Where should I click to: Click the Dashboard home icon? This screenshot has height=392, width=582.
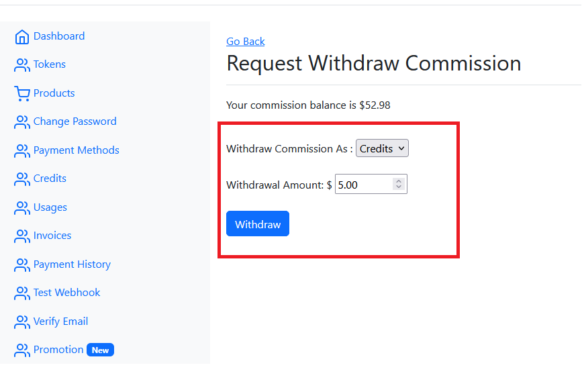tap(22, 37)
